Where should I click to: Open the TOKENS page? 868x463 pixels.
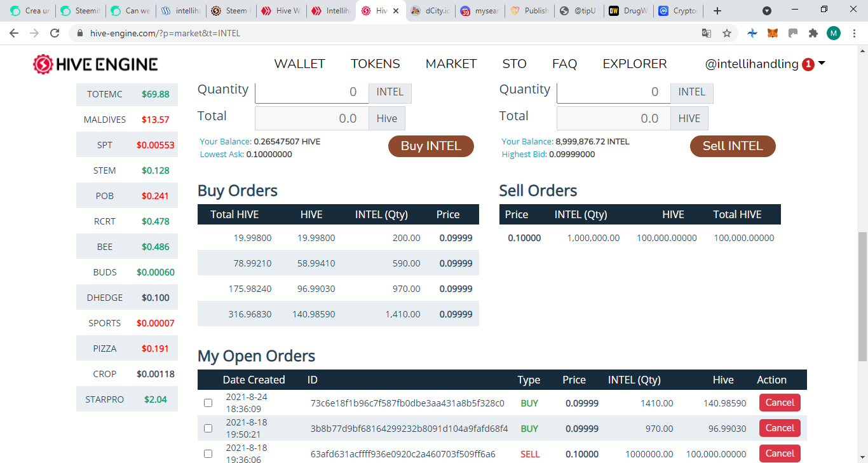click(376, 64)
